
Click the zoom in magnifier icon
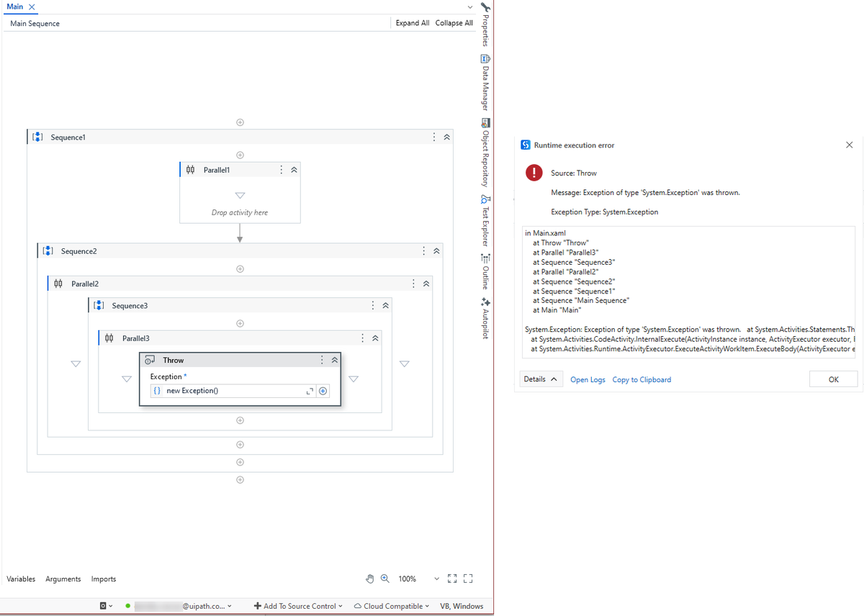point(384,578)
